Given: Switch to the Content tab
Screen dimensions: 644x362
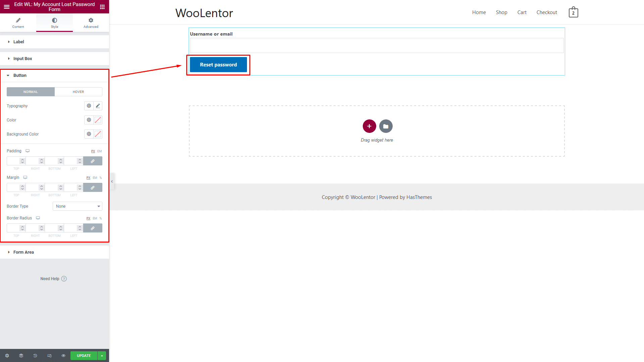Looking at the screenshot, I should coord(18,23).
